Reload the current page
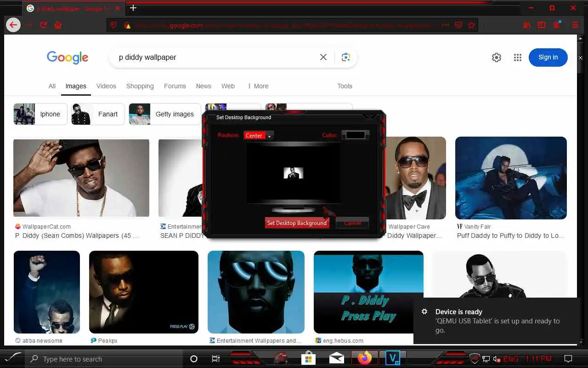 pos(44,25)
